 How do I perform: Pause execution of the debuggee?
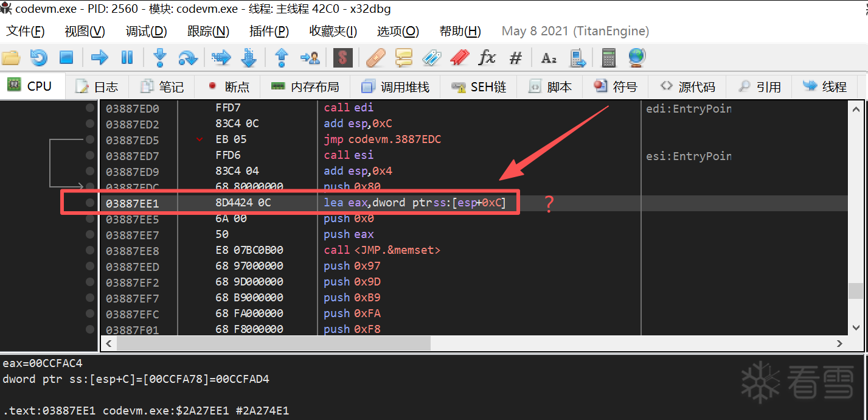[127, 58]
